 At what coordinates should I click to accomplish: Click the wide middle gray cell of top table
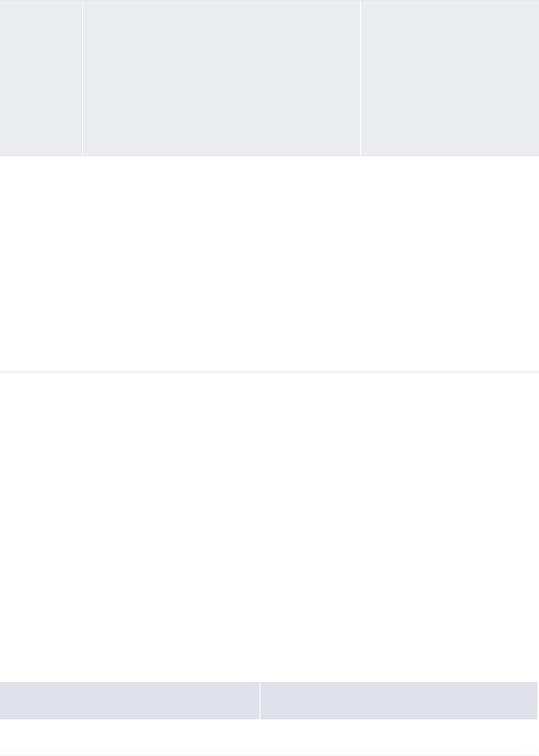tap(221, 78)
